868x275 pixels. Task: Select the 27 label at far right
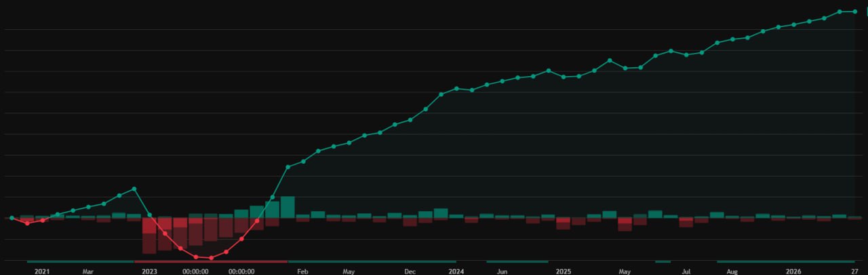[x=854, y=271]
